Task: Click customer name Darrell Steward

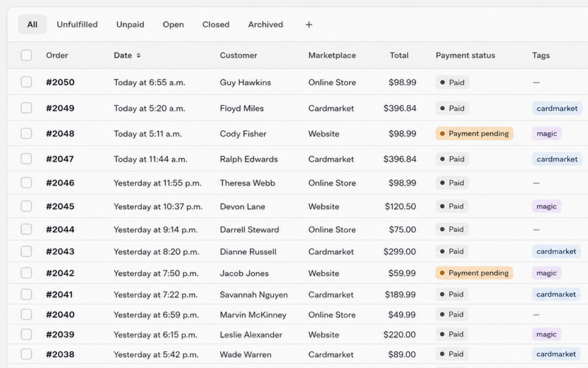Action: 249,230
